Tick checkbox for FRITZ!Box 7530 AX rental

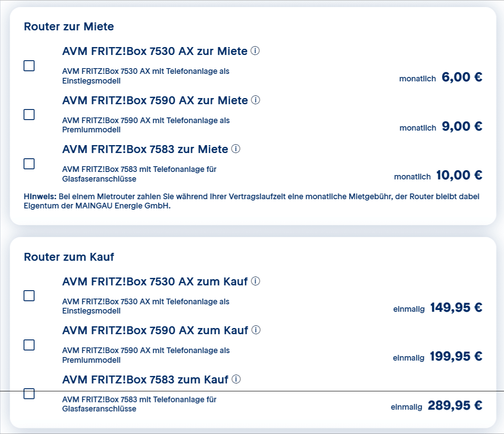click(x=29, y=66)
